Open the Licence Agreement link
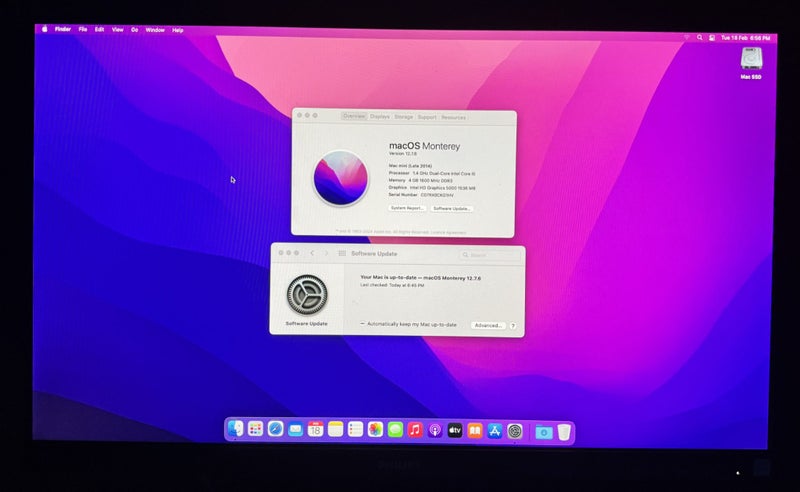The image size is (800, 492). 448,232
